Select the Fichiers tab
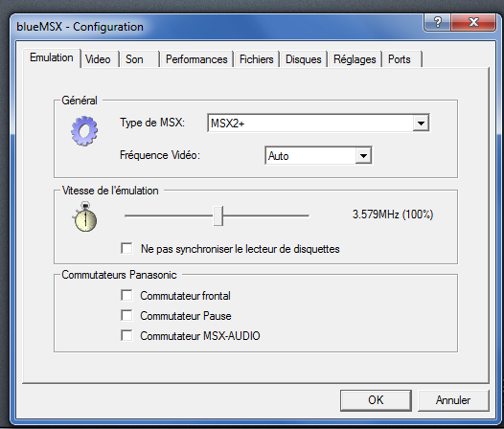504x429 pixels. pos(257,59)
